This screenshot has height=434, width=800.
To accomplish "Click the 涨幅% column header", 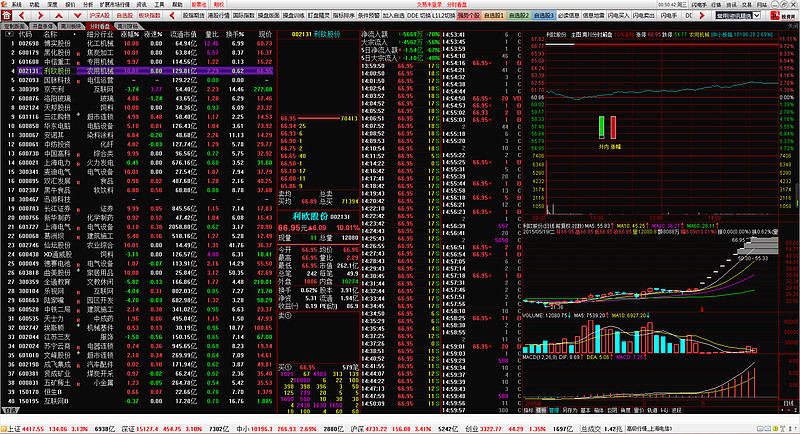I will [x=130, y=35].
